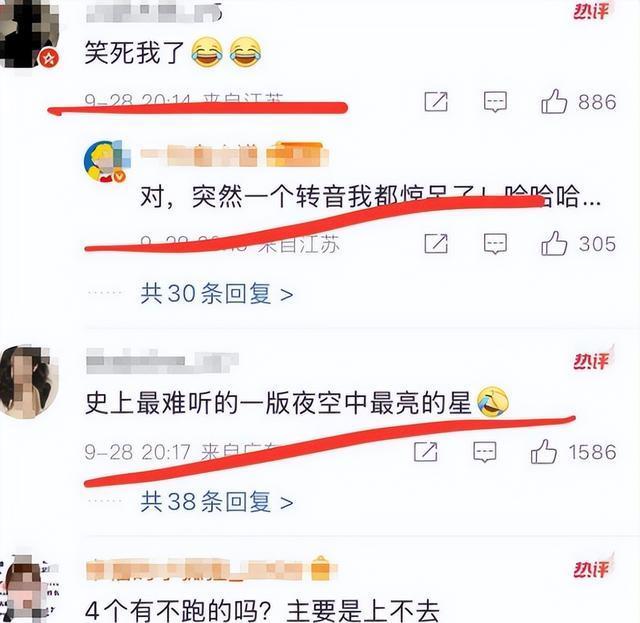640x623 pixels.
Task: Open the truncated reply 对，突然一个转音
Action: point(370,196)
